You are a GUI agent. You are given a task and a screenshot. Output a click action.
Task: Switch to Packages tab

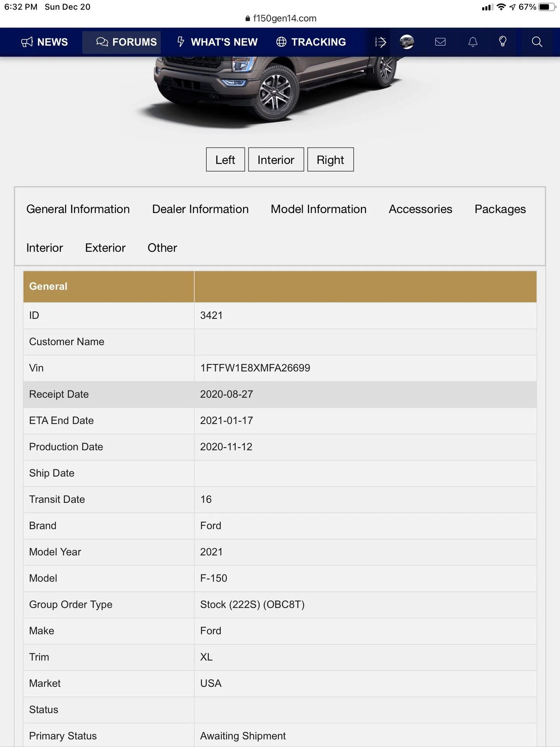click(x=500, y=209)
